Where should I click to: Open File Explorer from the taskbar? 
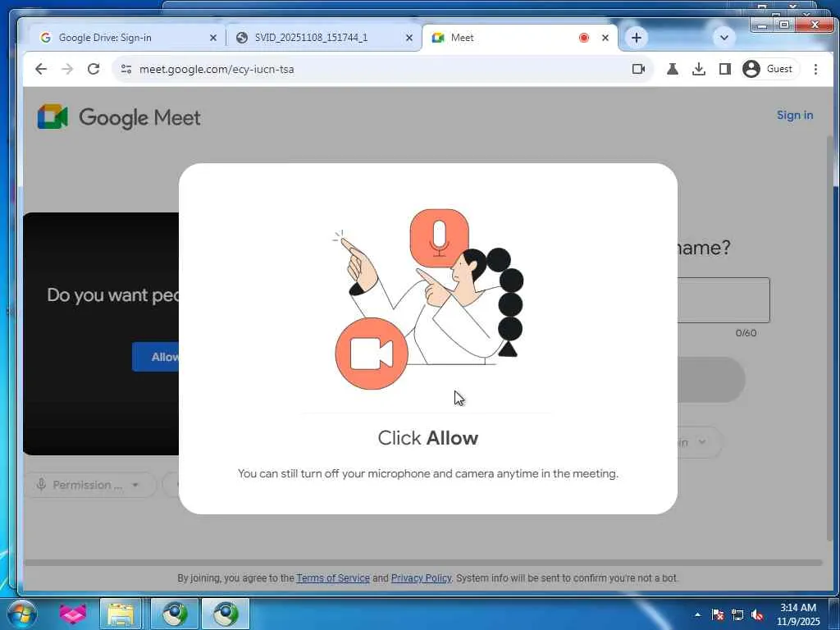point(121,614)
